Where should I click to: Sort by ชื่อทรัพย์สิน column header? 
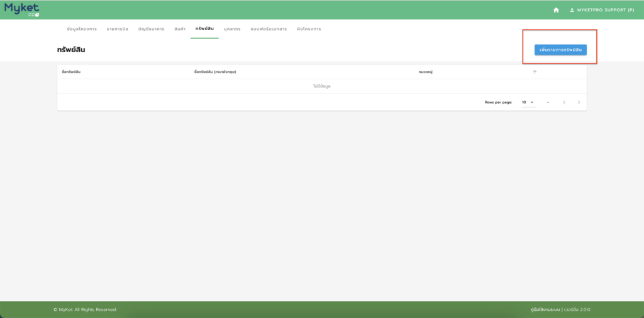tap(71, 72)
